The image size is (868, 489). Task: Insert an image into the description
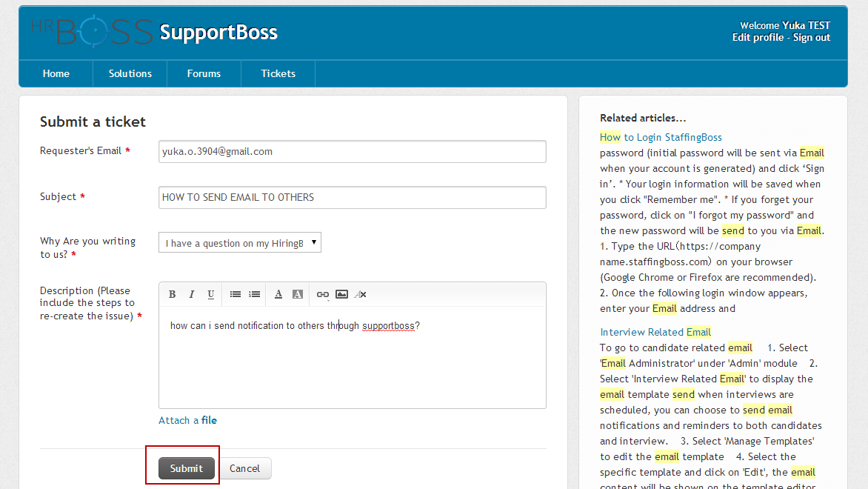342,294
